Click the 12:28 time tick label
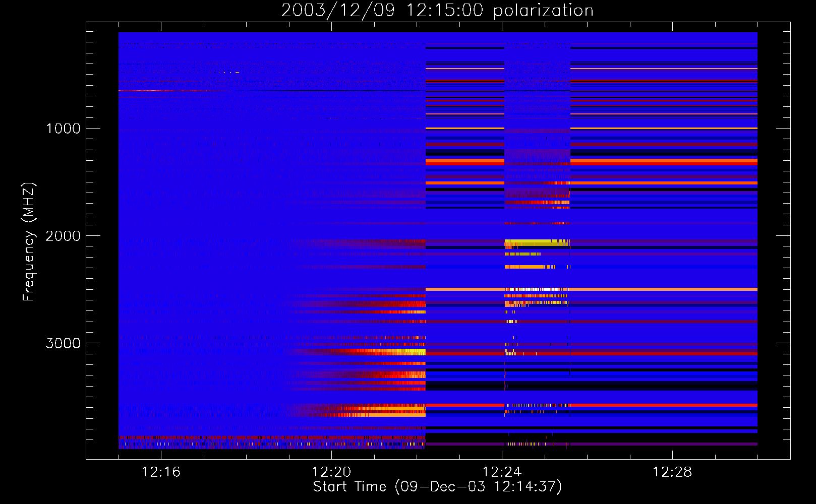 coord(672,472)
